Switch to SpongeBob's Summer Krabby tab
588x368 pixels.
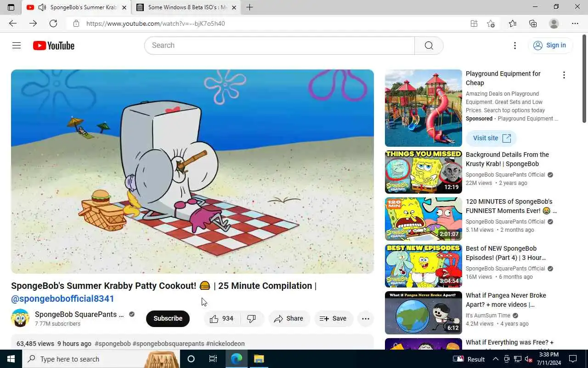tap(76, 7)
